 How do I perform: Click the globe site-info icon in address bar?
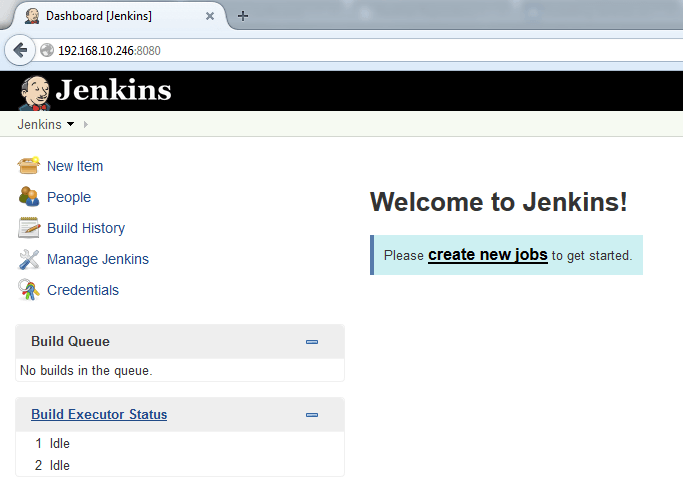[47, 51]
